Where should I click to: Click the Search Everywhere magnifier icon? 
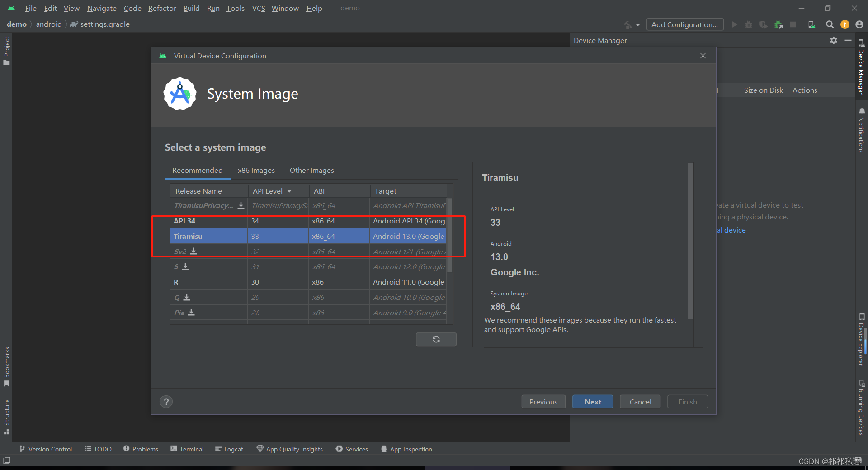point(830,24)
